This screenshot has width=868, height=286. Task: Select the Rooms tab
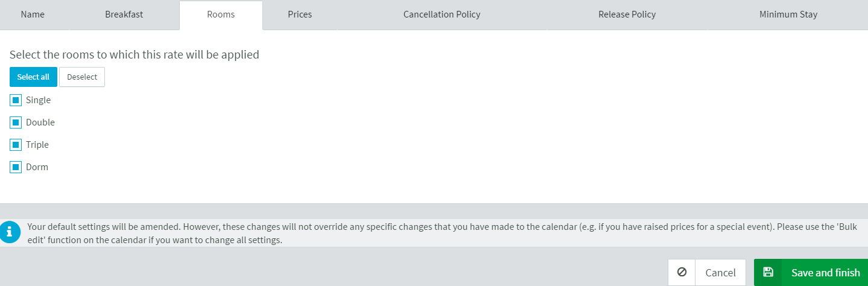(221, 15)
